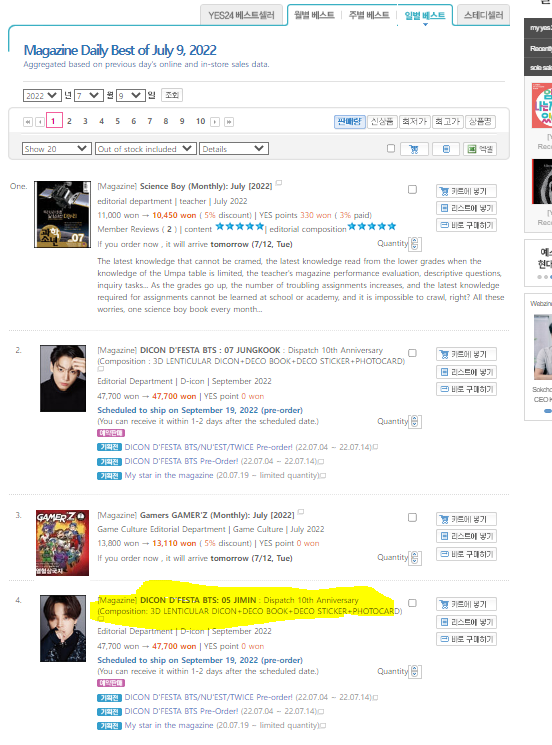This screenshot has width=552, height=745.
Task: Go to previous page with single-left arrow
Action: click(40, 122)
